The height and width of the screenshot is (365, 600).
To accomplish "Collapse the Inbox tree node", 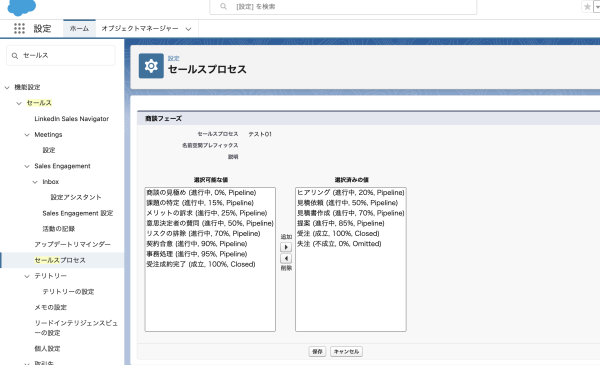I will (35, 182).
